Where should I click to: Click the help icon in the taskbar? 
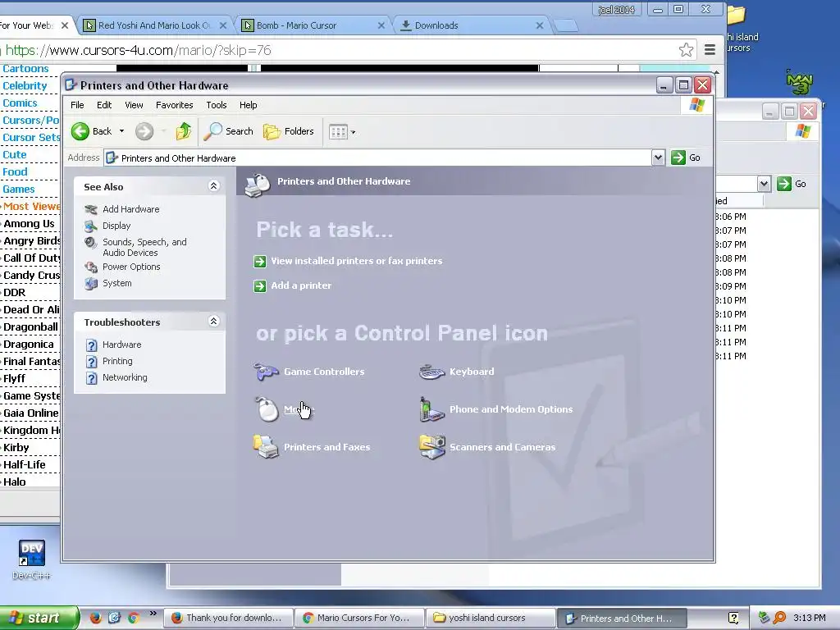[733, 618]
